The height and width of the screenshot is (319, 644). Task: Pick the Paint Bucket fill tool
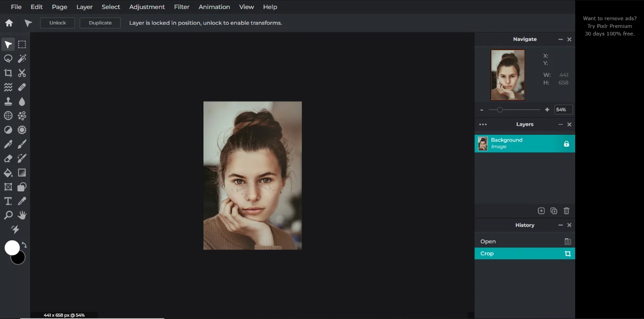(x=8, y=173)
